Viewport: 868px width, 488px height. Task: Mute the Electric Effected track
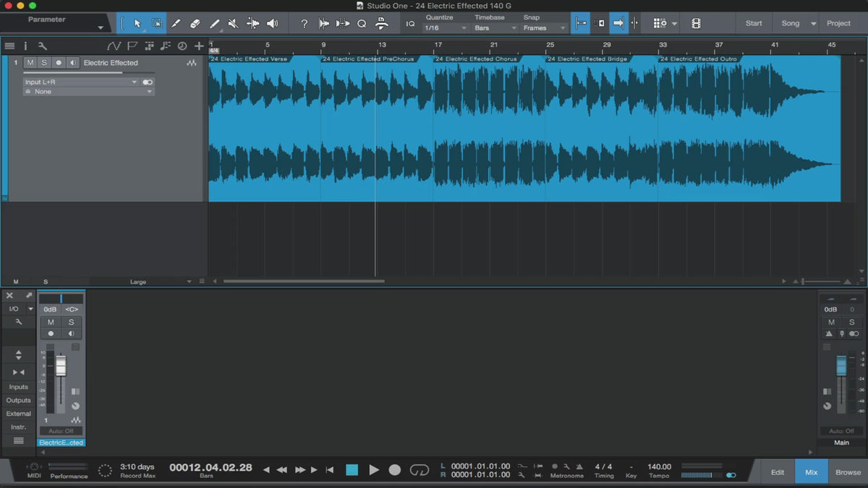tap(30, 63)
